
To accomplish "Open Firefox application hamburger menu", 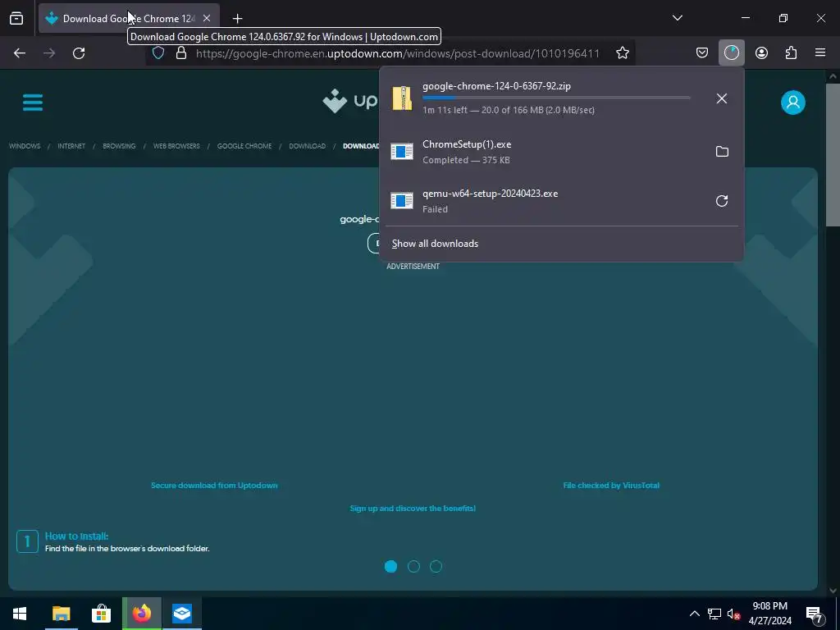I will coord(820,52).
